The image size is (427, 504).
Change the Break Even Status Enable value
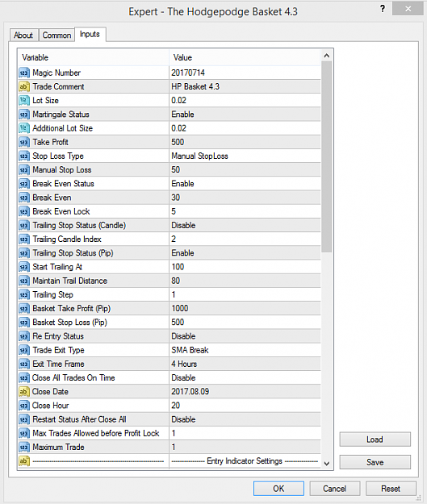pos(245,184)
